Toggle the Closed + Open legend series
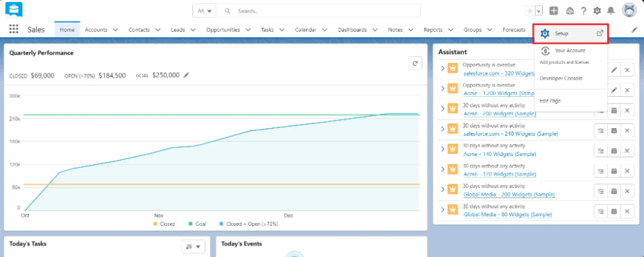Viewport: 644px width, 257px height. (x=249, y=224)
